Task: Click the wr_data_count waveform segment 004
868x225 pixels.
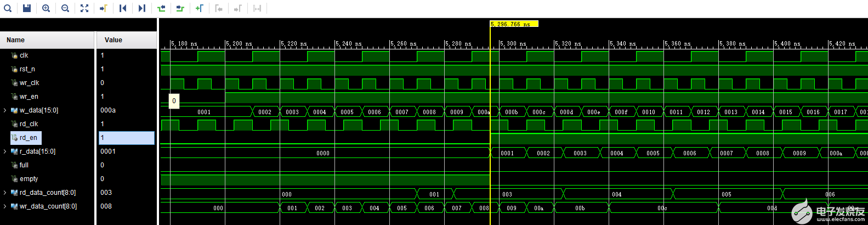Action: click(375, 208)
